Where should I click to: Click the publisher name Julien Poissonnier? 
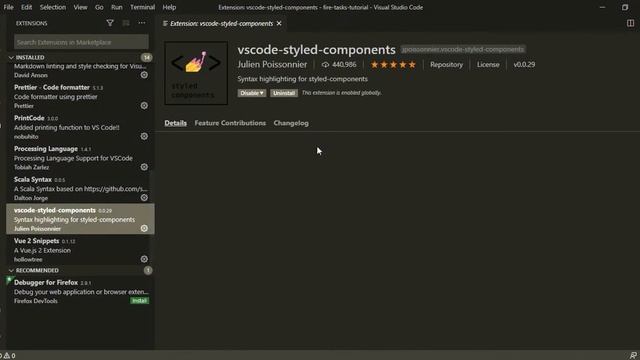[272, 64]
